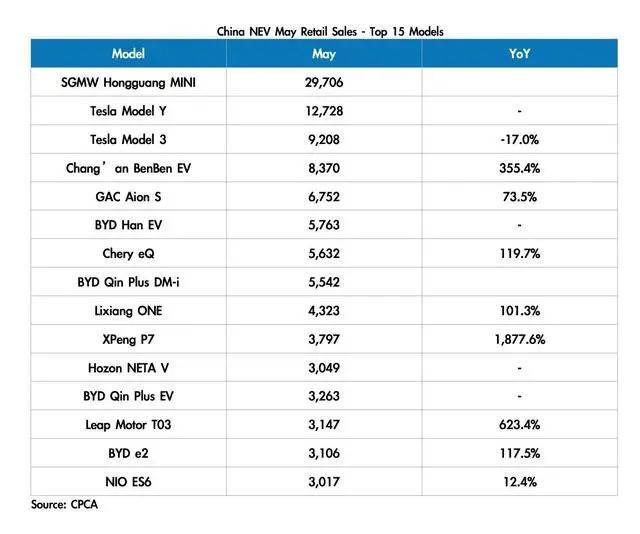This screenshot has width=640, height=534.
Task: Click the May column header
Action: click(x=324, y=53)
